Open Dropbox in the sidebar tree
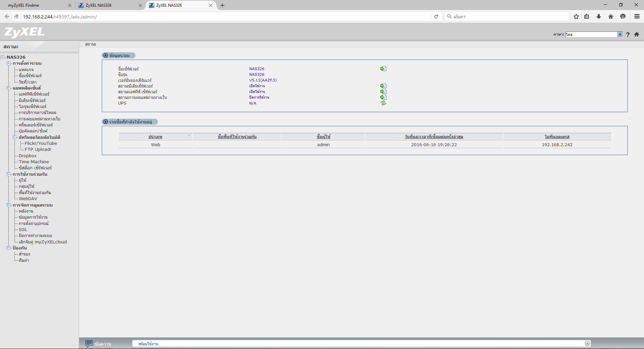This screenshot has height=349, width=644. coord(28,156)
